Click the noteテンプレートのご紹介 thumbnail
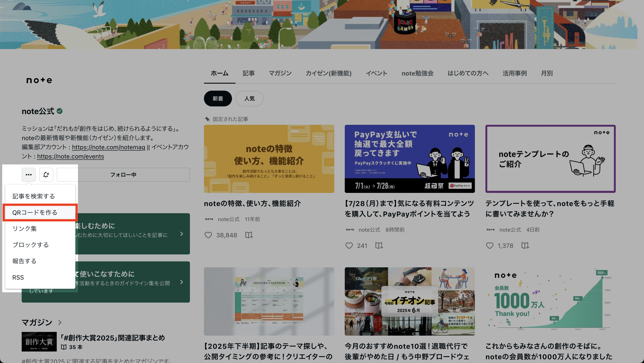This screenshot has width=644, height=363. [550, 159]
